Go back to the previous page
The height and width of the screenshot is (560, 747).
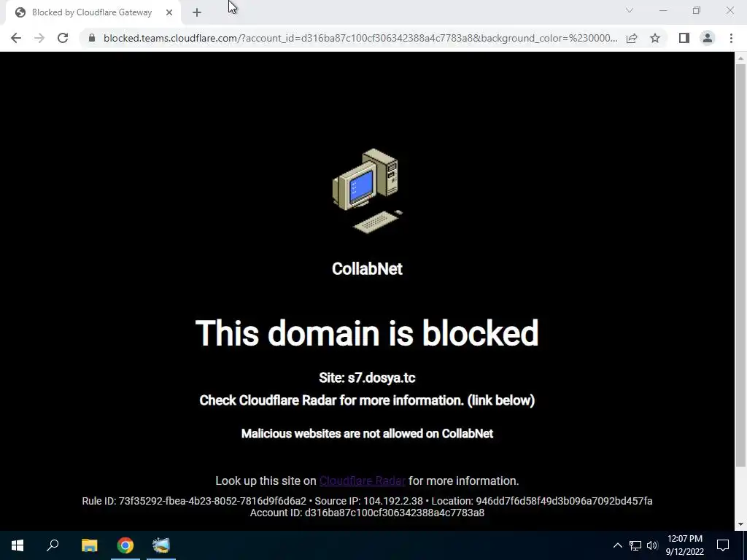pyautogui.click(x=16, y=38)
